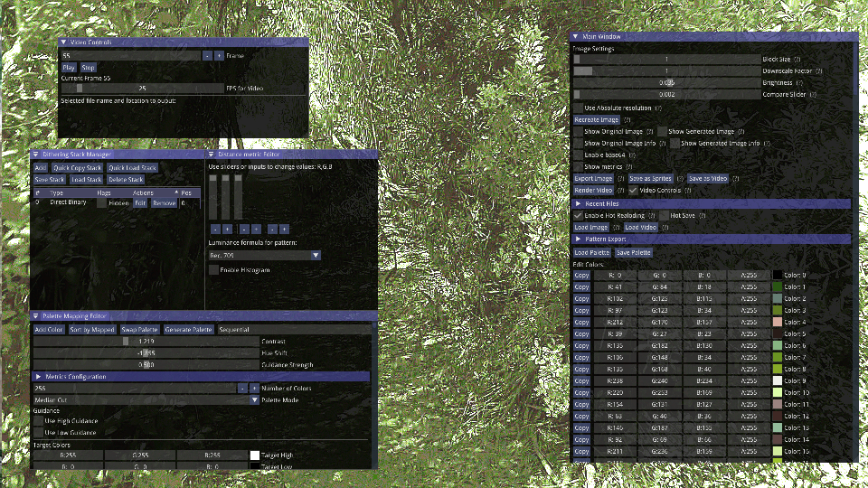The width and height of the screenshot is (868, 488).
Task: Open the Color 4 pink swatch
Action: tap(778, 322)
